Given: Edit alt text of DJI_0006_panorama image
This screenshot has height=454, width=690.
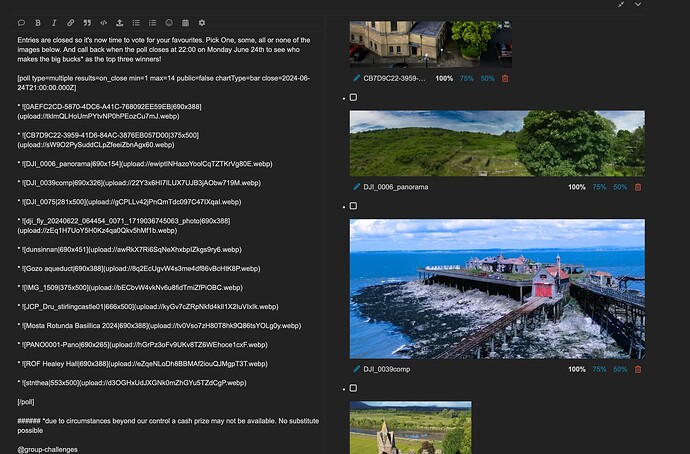Looking at the screenshot, I should (x=356, y=187).
